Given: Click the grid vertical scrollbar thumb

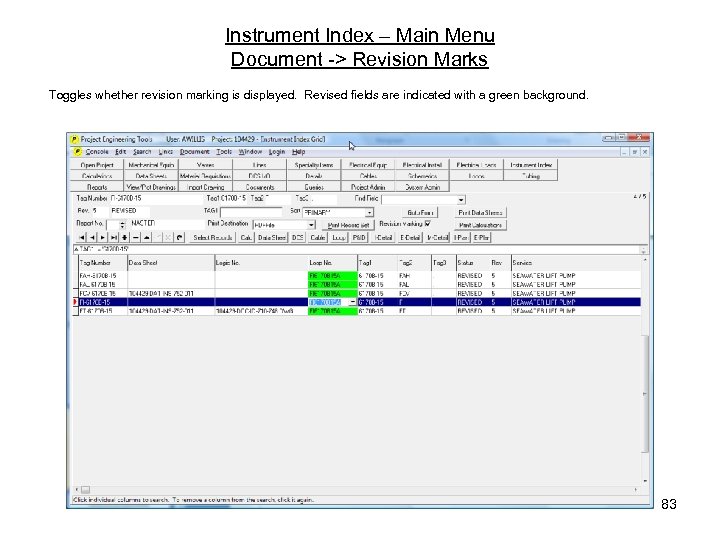Looking at the screenshot, I should [645, 394].
